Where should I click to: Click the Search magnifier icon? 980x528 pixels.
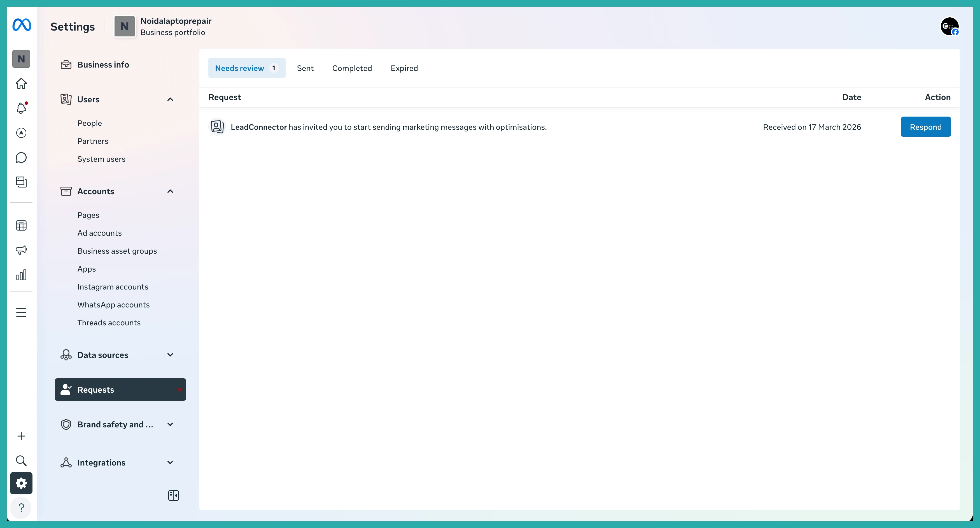click(21, 461)
